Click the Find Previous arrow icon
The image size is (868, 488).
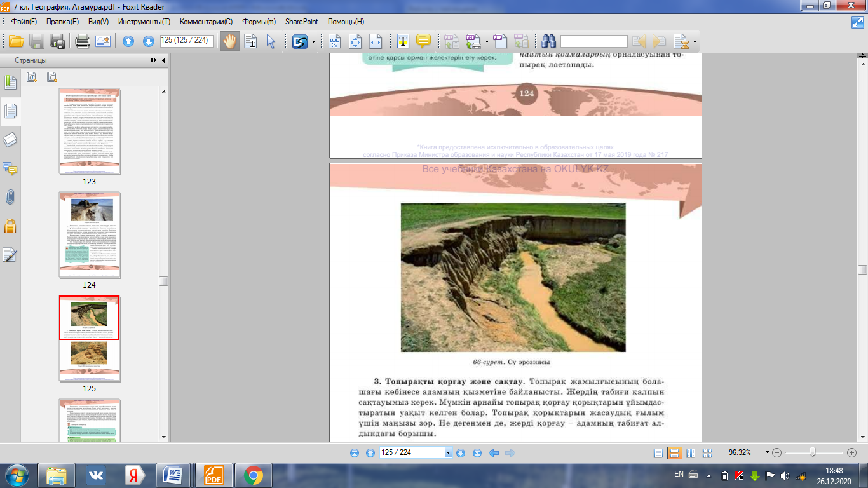pos(639,41)
